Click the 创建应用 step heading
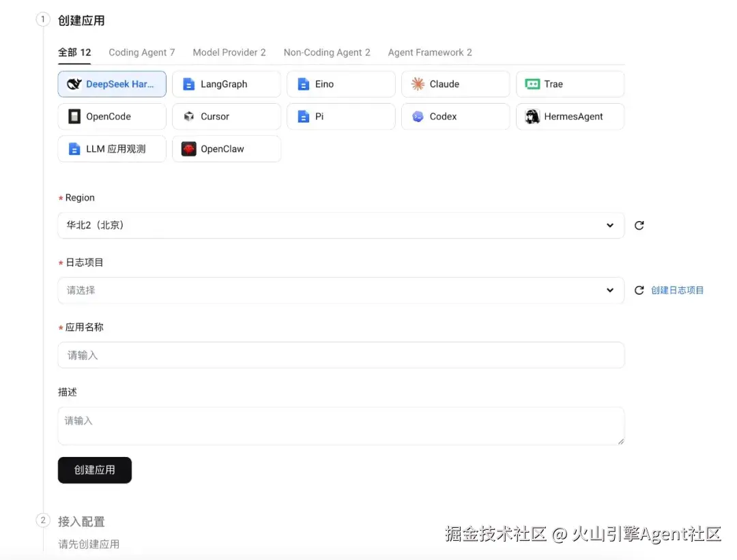The image size is (737, 560). (81, 20)
